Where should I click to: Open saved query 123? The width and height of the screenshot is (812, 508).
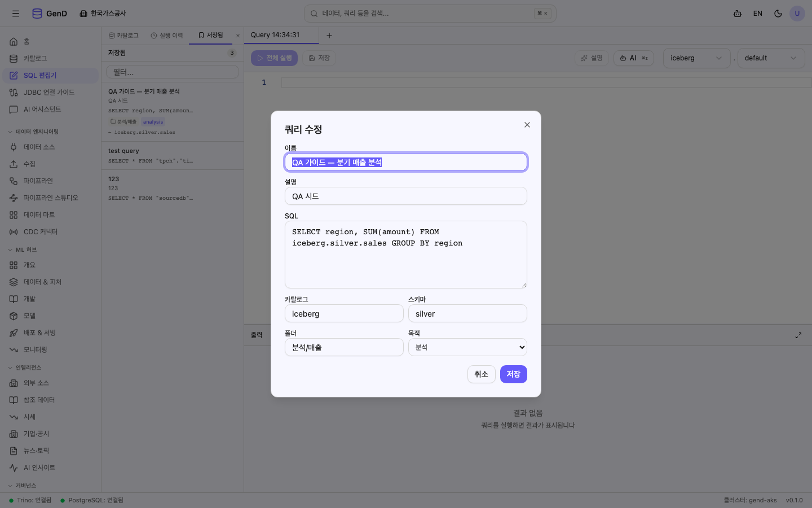tap(173, 189)
